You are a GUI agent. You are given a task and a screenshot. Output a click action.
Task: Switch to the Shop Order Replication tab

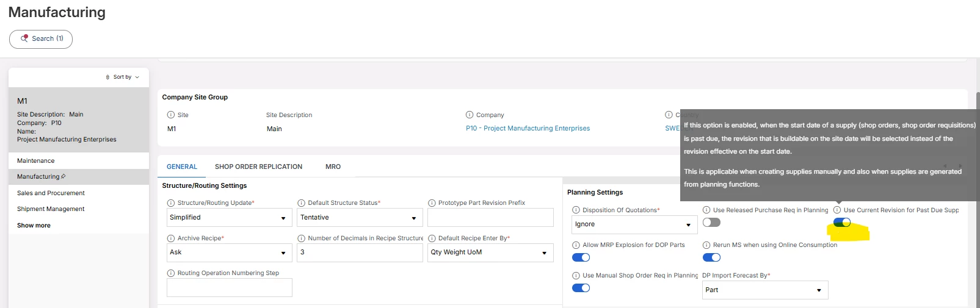[258, 167]
